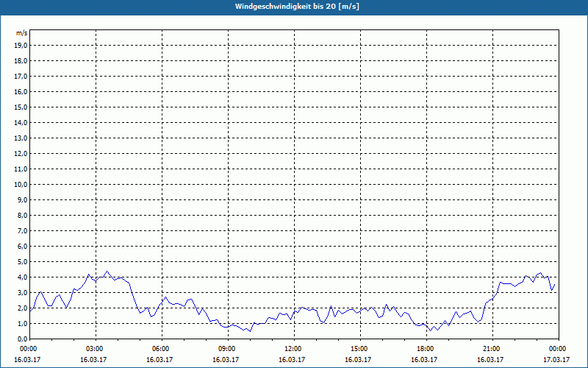Select the 06:00 time axis label

point(160,349)
